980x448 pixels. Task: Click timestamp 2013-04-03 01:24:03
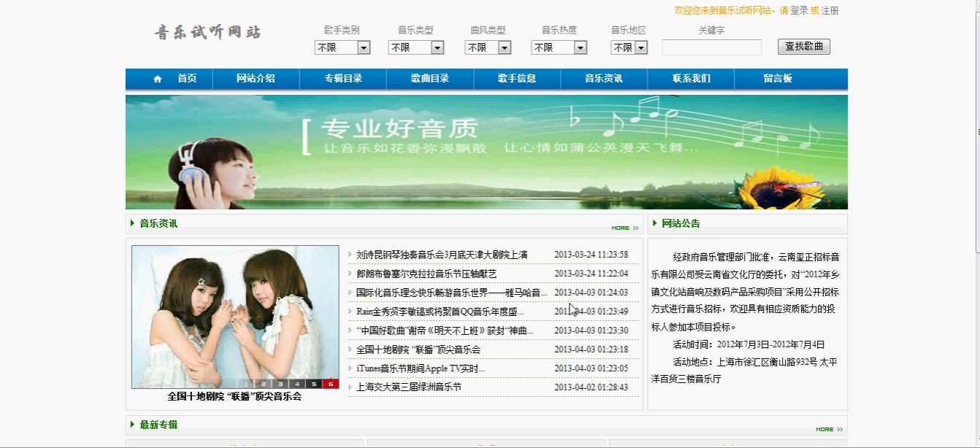pos(591,293)
